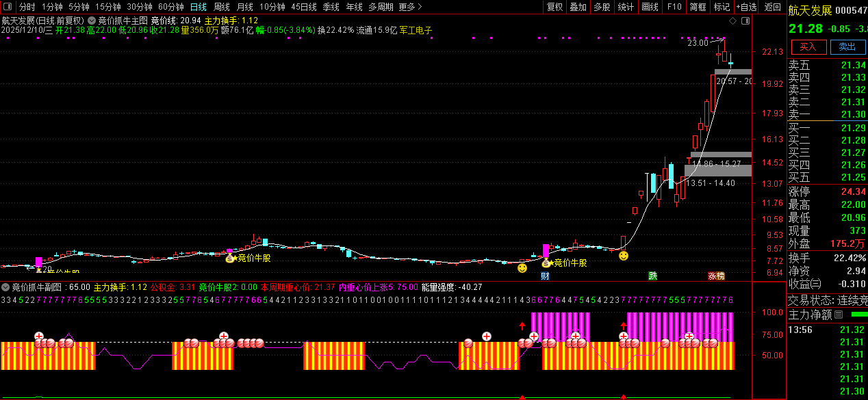868x400 pixels.
Task: Select the 年线 yearly period tab
Action: click(x=354, y=7)
